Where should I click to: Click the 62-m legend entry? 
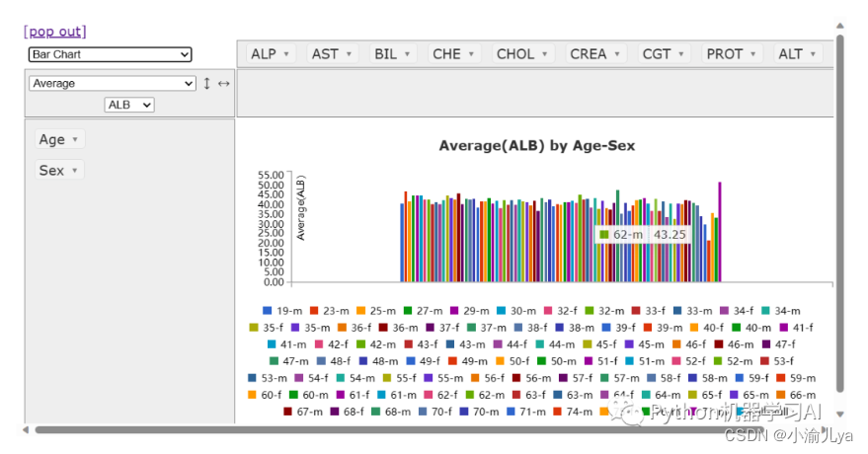click(486, 395)
